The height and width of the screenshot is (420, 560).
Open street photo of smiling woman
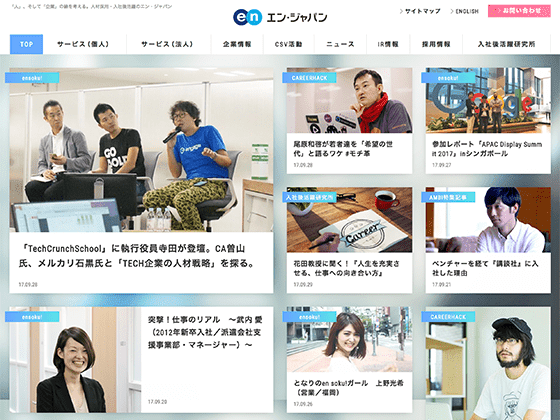pyautogui.click(x=349, y=339)
